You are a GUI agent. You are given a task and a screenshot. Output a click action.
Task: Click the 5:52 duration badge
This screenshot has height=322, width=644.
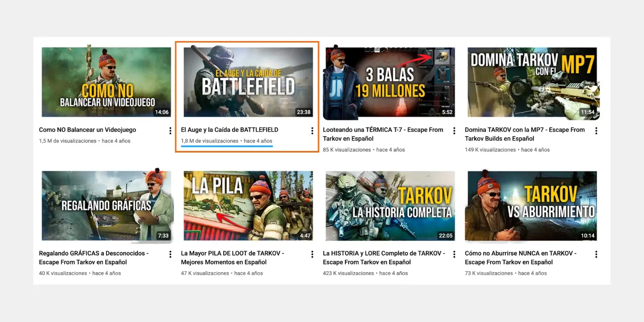(x=447, y=112)
